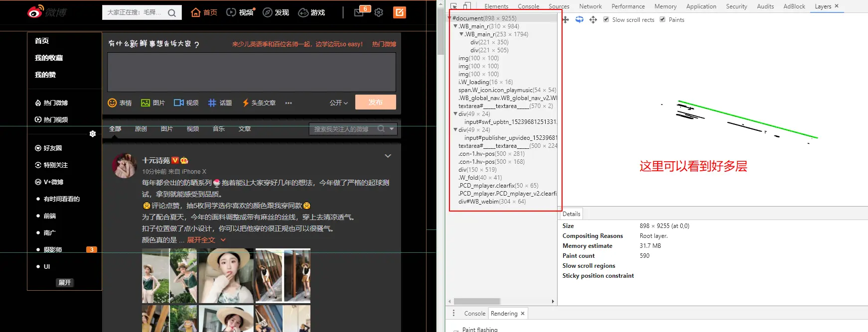This screenshot has width=868, height=332.
Task: Close the Layers panel tab
Action: (x=837, y=6)
